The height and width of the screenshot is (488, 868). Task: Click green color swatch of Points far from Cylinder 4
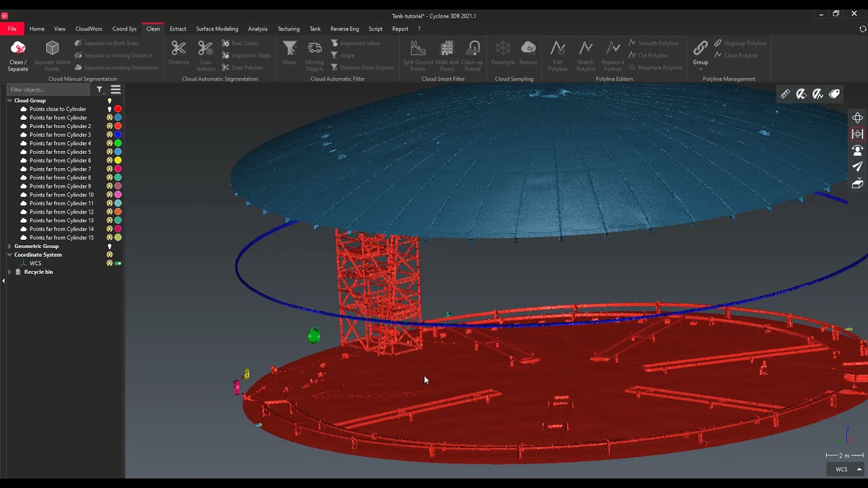[x=118, y=143]
